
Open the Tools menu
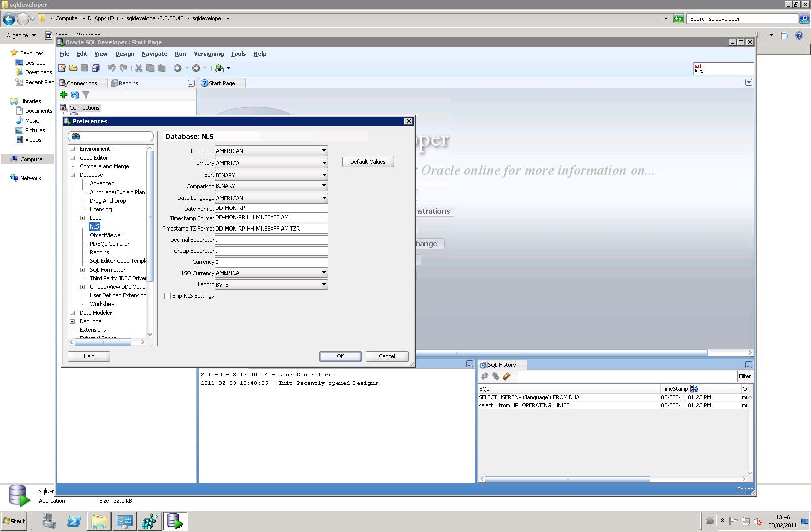pyautogui.click(x=238, y=54)
